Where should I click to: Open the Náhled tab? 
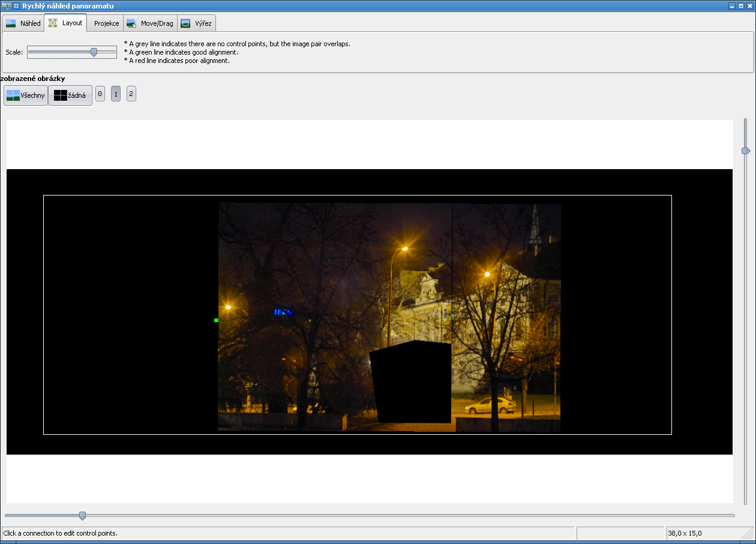point(23,23)
